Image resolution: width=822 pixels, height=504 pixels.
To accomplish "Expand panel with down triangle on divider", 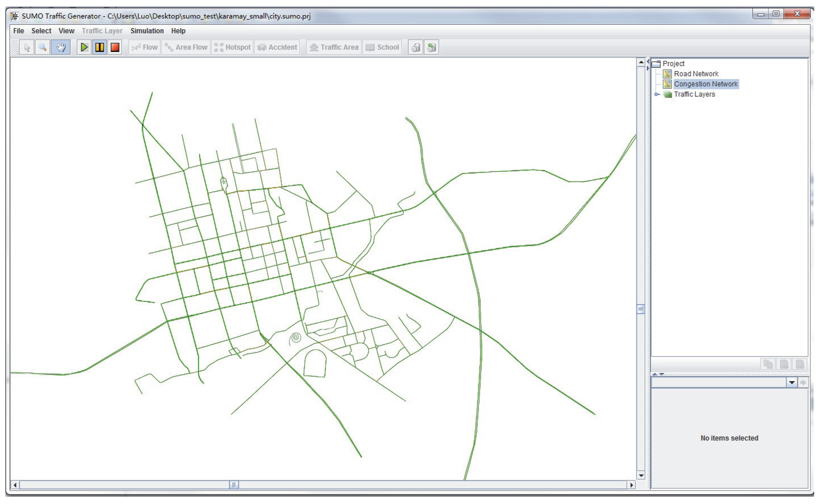I will (661, 374).
